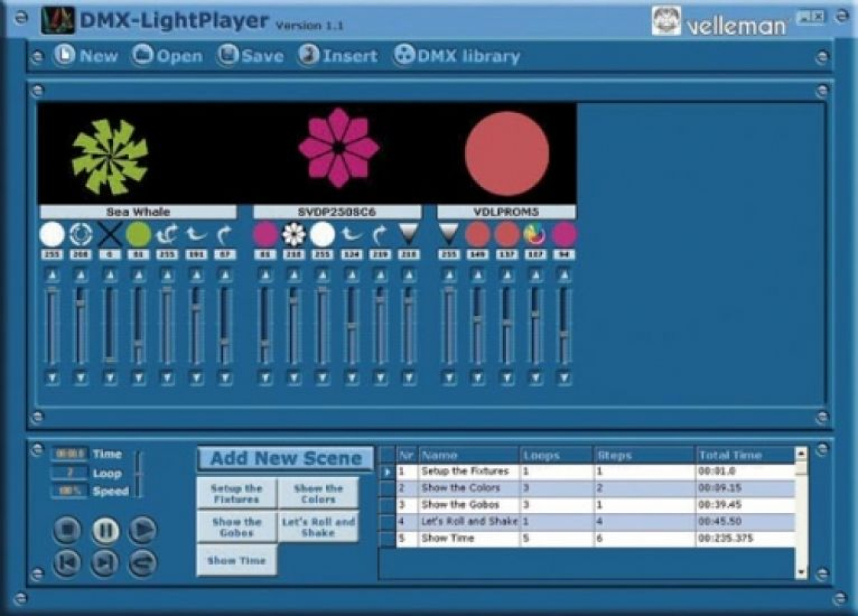Toggle the loop playback button
Image resolution: width=858 pixels, height=616 pixels.
(143, 563)
